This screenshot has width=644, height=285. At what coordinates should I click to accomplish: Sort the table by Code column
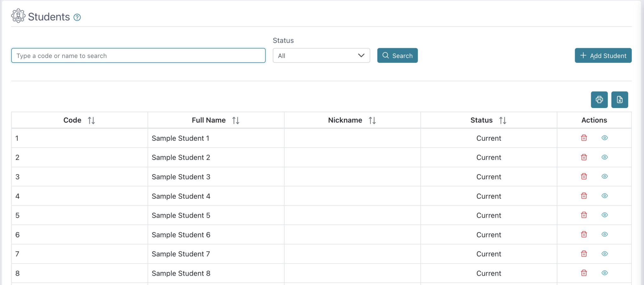pyautogui.click(x=92, y=120)
